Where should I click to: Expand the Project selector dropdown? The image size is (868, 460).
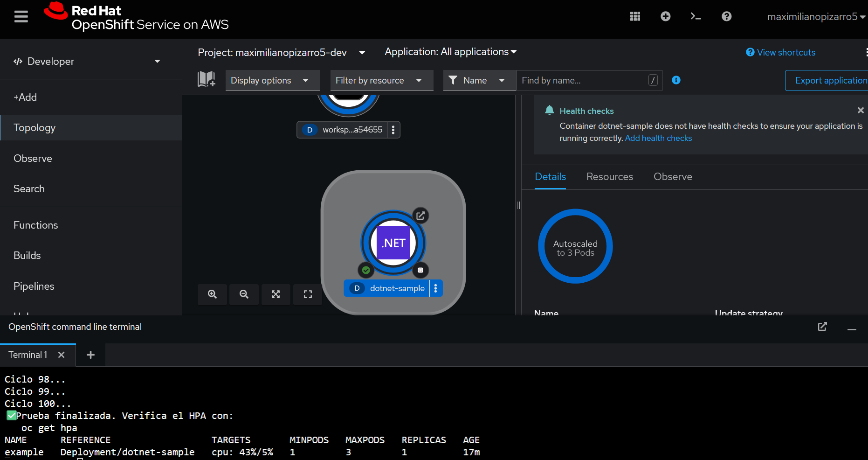pyautogui.click(x=282, y=52)
